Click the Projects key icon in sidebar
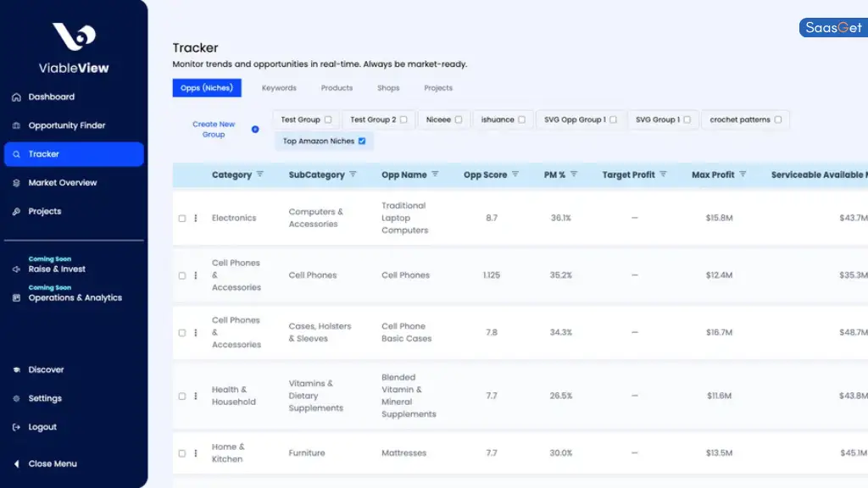The image size is (868, 488). (16, 212)
